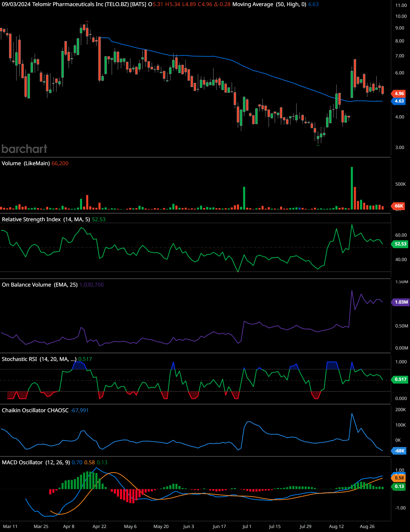Click the Jul 29 date label
Image resolution: width=410 pixels, height=532 pixels.
coord(305,526)
